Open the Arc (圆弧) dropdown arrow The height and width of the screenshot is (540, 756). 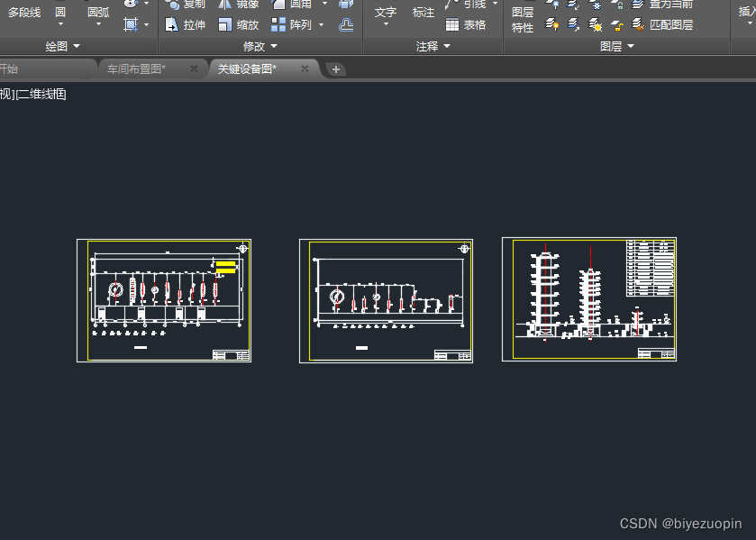(98, 24)
